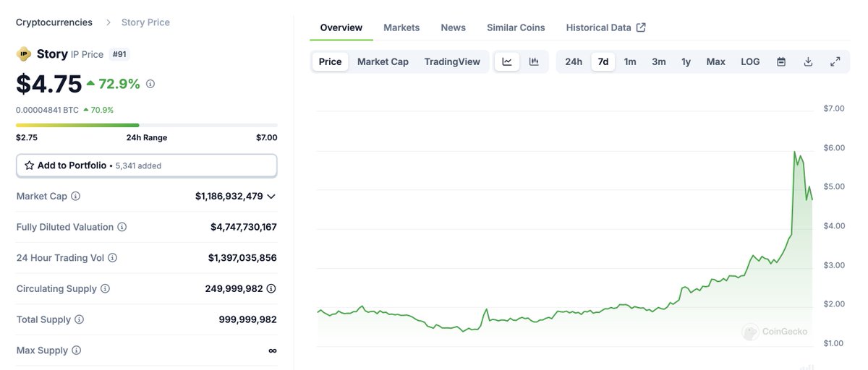Expand chart to fullscreen icon
Image resolution: width=868 pixels, height=370 pixels.
(835, 61)
